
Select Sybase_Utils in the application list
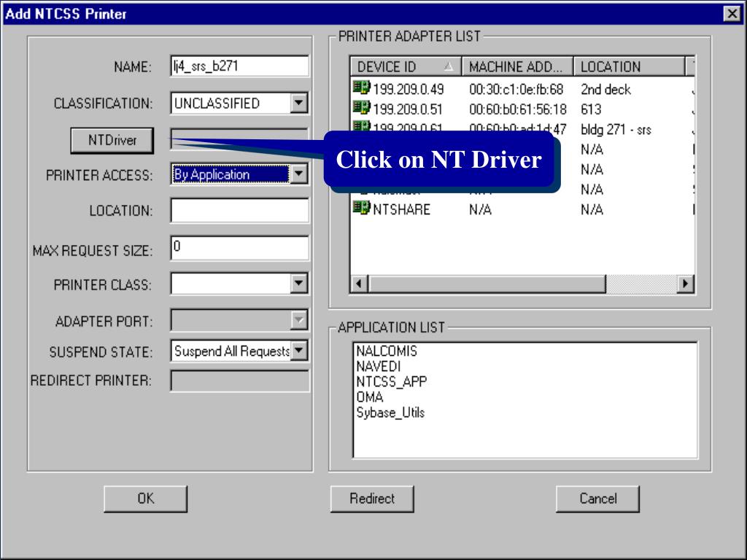390,413
